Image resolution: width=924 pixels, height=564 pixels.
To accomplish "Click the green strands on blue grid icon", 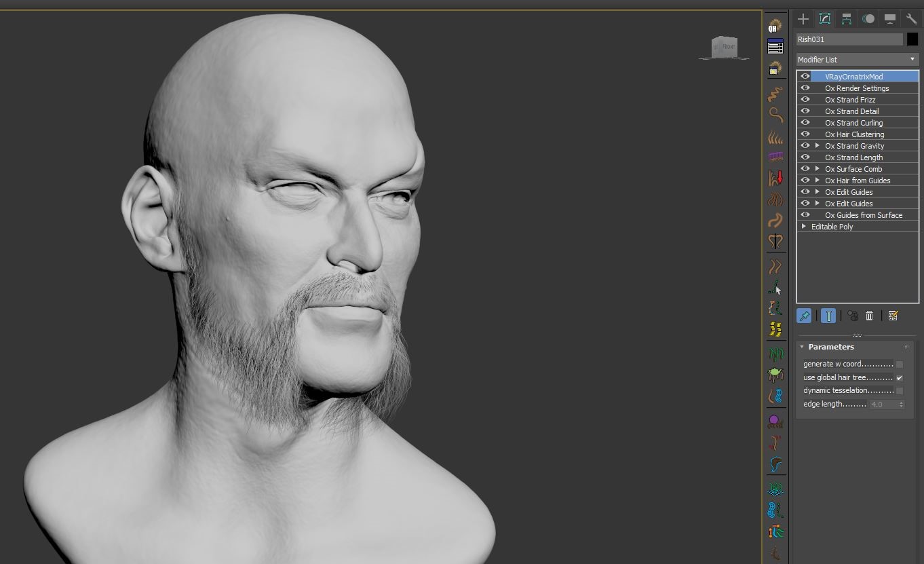I will [x=775, y=489].
